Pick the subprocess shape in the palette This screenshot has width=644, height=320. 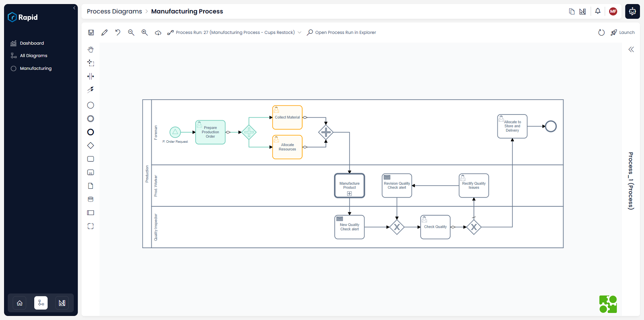pos(90,173)
